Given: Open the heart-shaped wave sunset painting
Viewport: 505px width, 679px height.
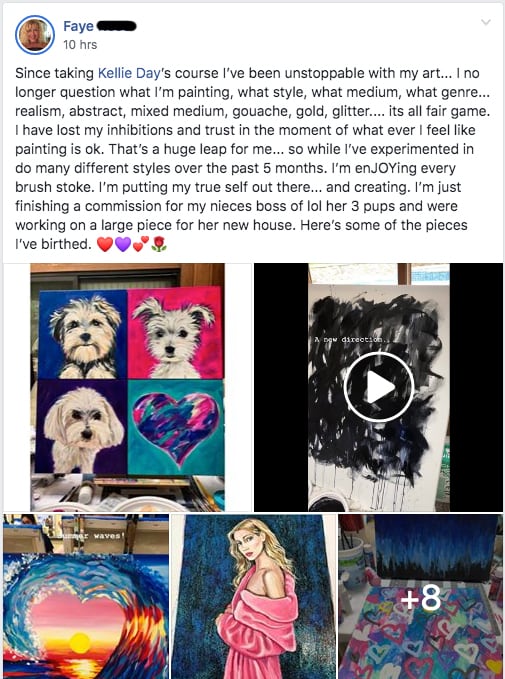Looking at the screenshot, I should coord(86,596).
